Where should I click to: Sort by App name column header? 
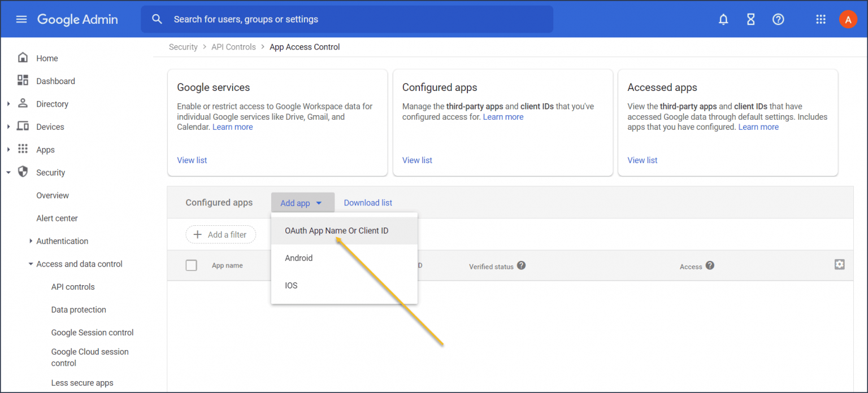coord(227,265)
